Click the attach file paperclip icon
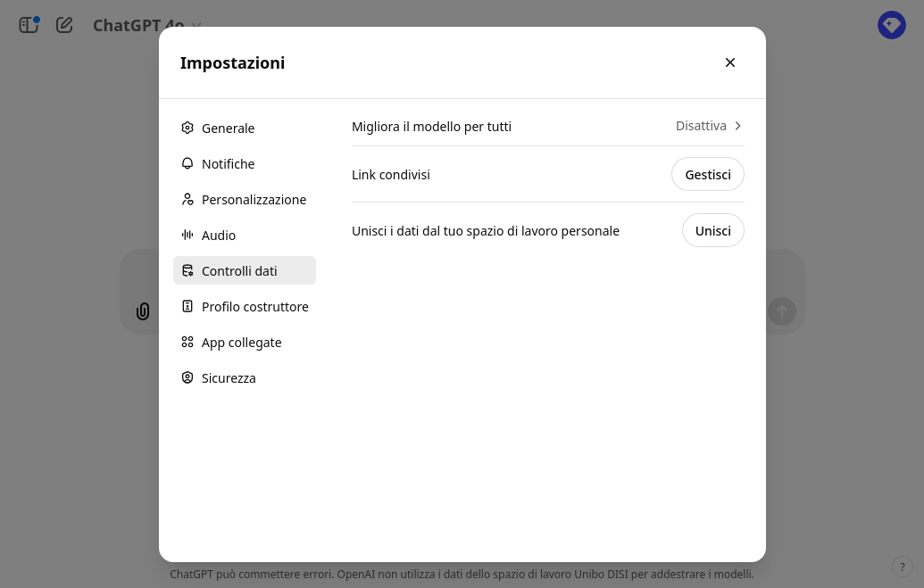 [x=143, y=311]
